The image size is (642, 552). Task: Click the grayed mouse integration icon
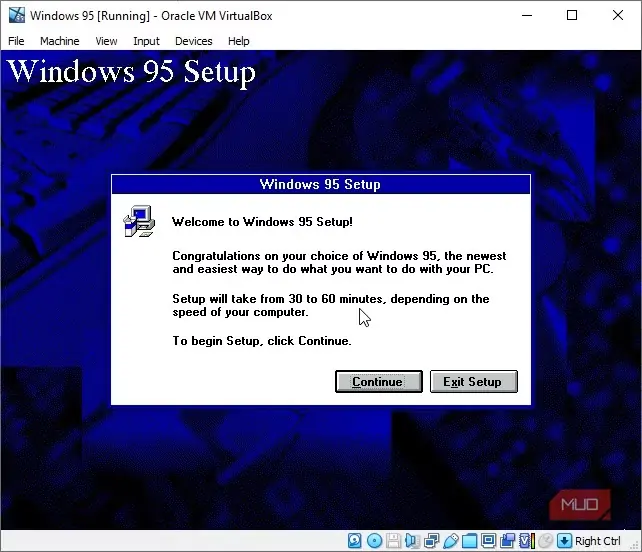[x=545, y=541]
